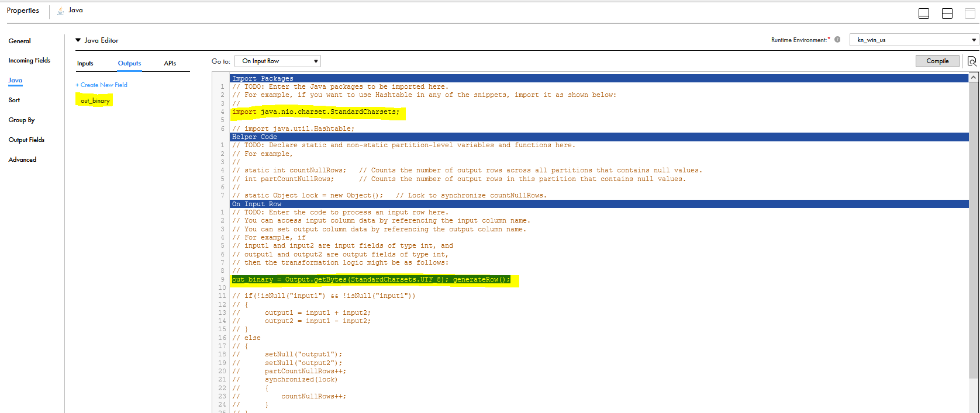The height and width of the screenshot is (413, 980).
Task: Click the synchronized(lock) comment line
Action: (285, 379)
